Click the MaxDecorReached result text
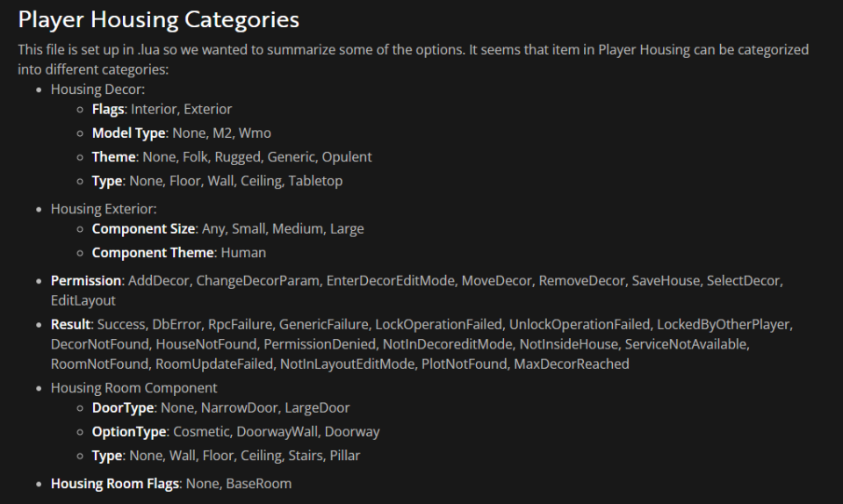Image resolution: width=843 pixels, height=504 pixels. point(572,364)
